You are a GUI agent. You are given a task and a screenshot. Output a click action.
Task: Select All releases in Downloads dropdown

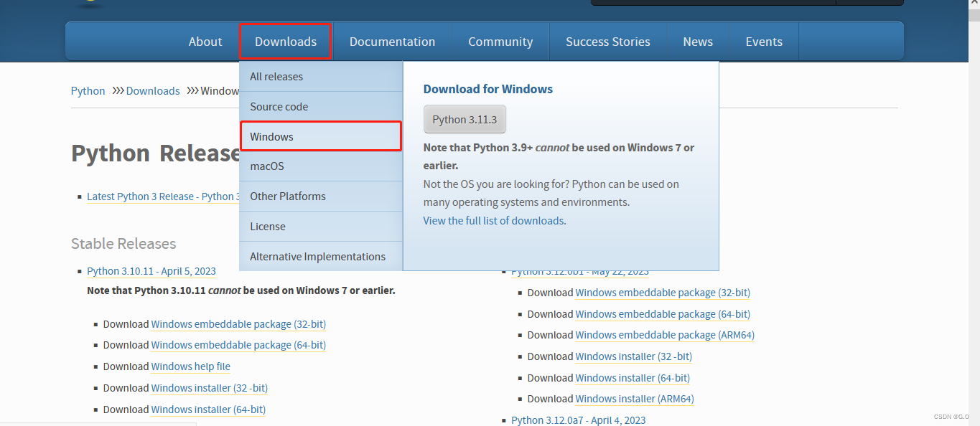[321, 77]
